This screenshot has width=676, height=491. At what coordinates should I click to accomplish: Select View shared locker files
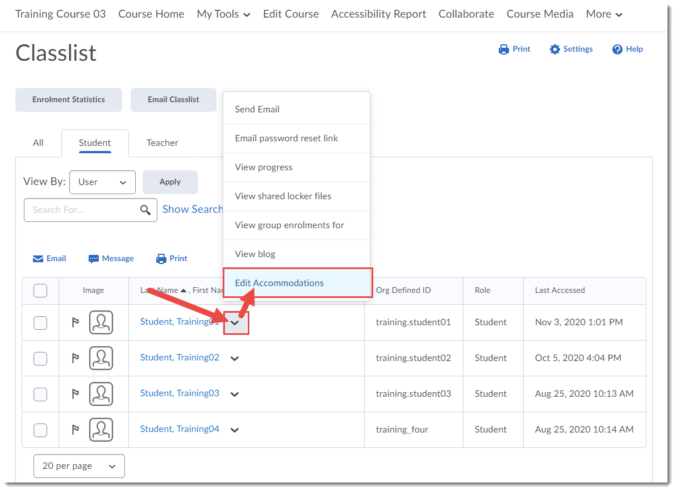click(x=296, y=196)
